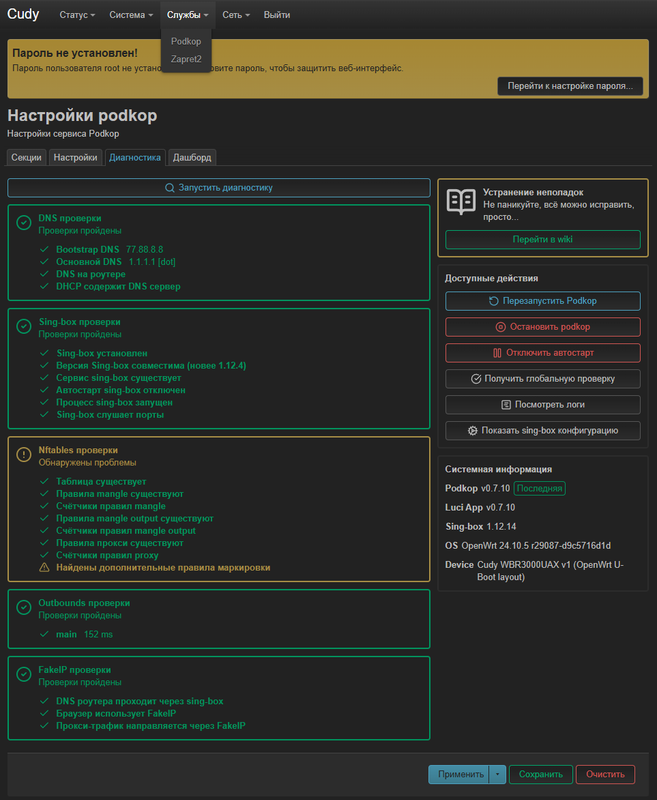
Task: Click the Cudy WBR3000UAX v1 device text
Action: [550, 571]
